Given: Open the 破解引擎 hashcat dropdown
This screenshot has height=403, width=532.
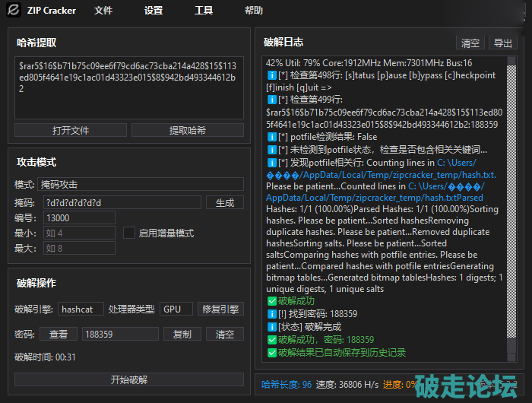Looking at the screenshot, I should [x=81, y=309].
